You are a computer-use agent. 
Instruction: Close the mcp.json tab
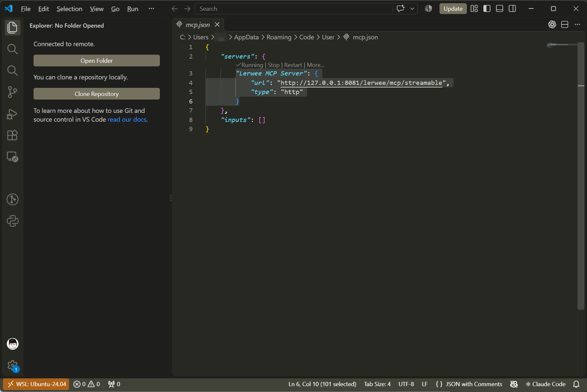(217, 25)
